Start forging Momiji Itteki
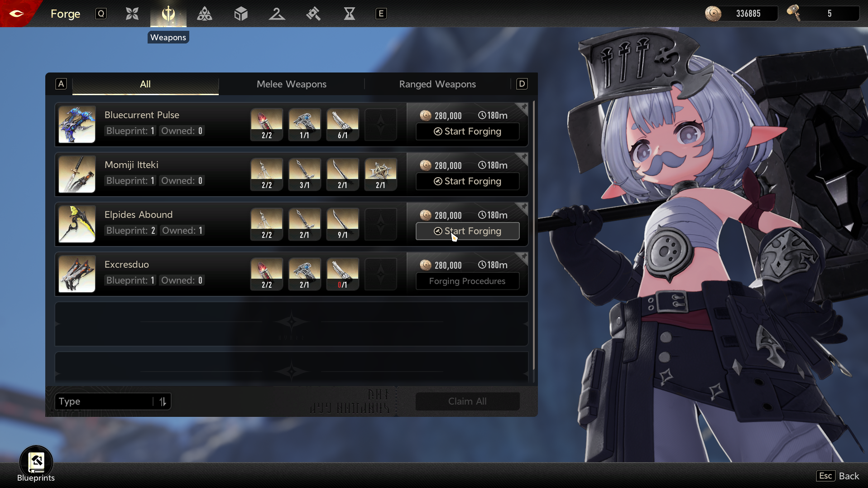Screen dimensions: 868x488 (x=468, y=181)
